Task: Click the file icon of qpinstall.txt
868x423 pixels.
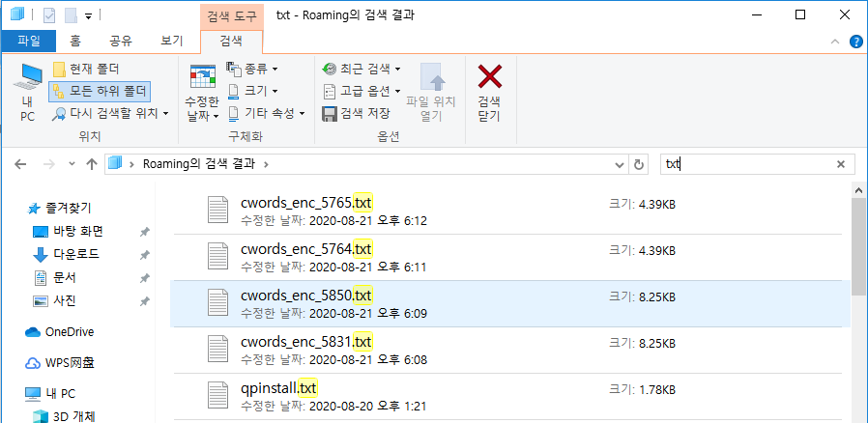Action: tap(218, 397)
